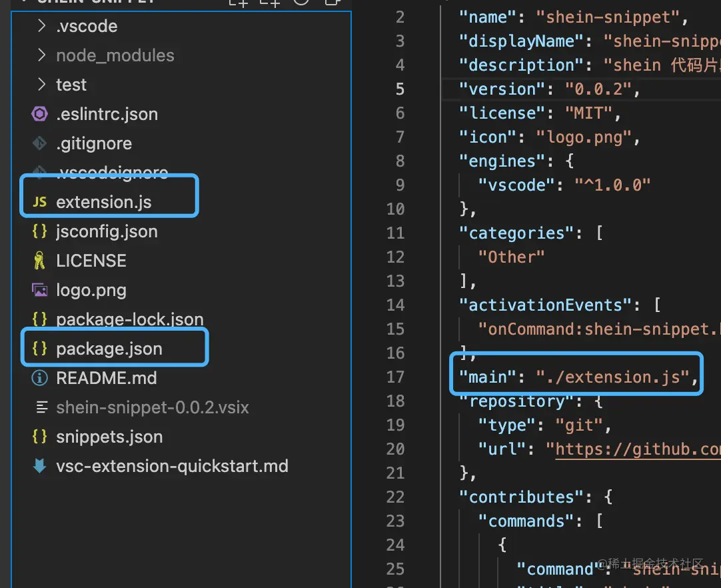721x588 pixels.
Task: Click the certificate icon beside LICENSE
Action: [39, 261]
